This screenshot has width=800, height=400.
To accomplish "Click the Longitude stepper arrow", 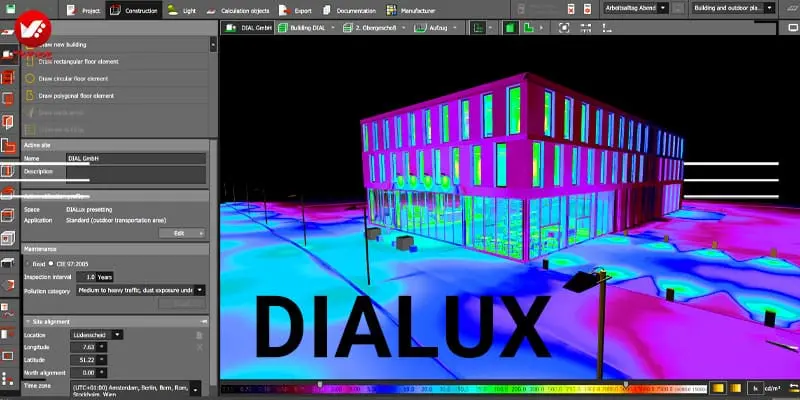I will pyautogui.click(x=102, y=347).
